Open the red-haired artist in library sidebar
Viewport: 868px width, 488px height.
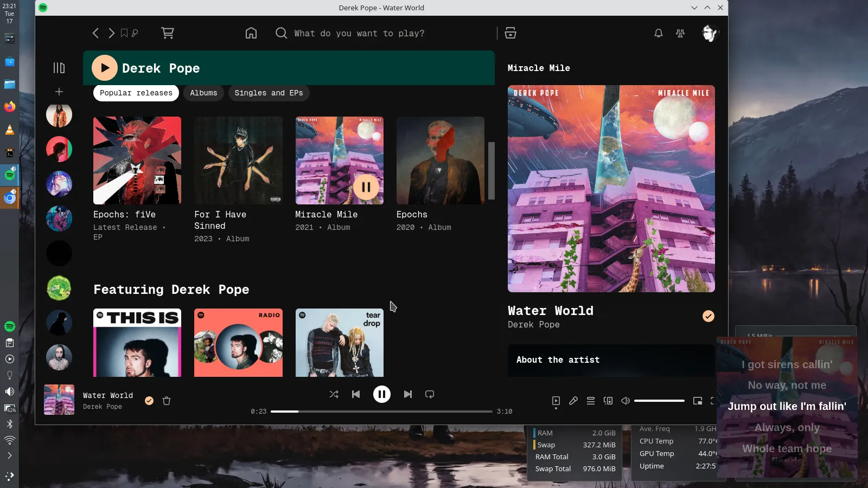point(59,149)
